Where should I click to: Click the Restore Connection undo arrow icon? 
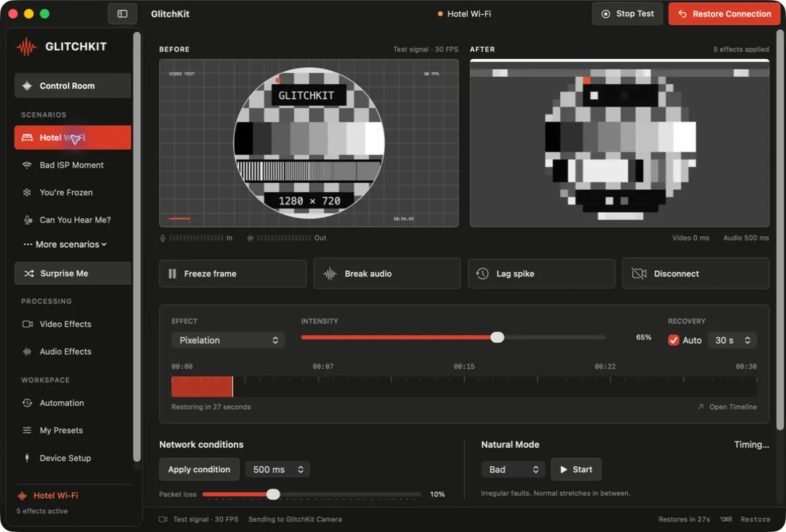[x=682, y=14]
